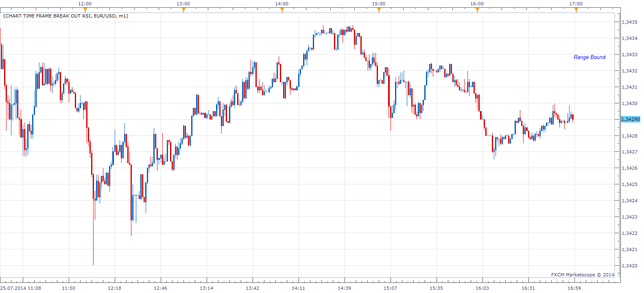Click the orange marker under 16:00
The width and height of the screenshot is (644, 293).
(x=477, y=10)
